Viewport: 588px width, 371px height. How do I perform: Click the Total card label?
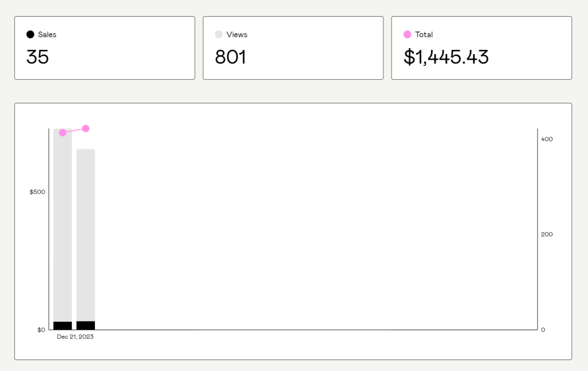(x=424, y=34)
